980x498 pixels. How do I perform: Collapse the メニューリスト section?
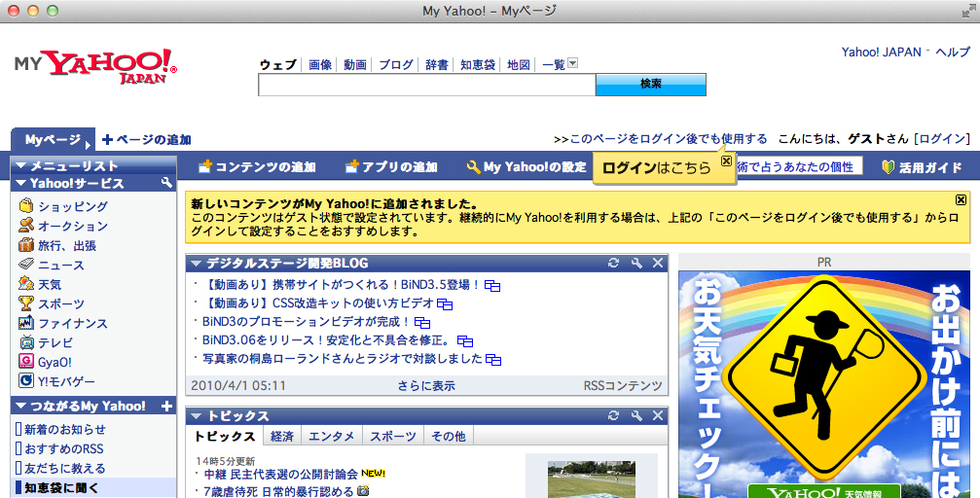coord(20,165)
